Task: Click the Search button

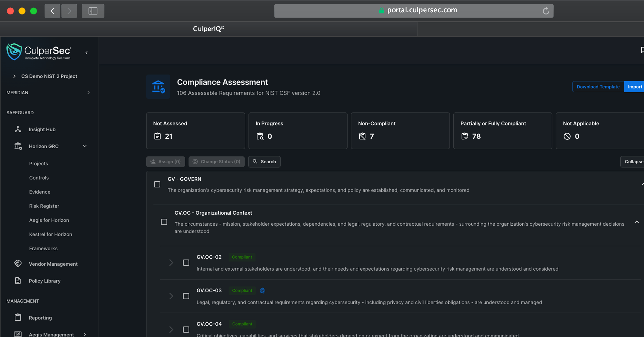Action: [264, 162]
